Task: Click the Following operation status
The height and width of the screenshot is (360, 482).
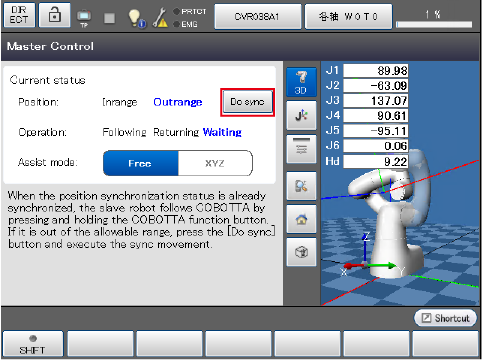Action: [x=124, y=132]
